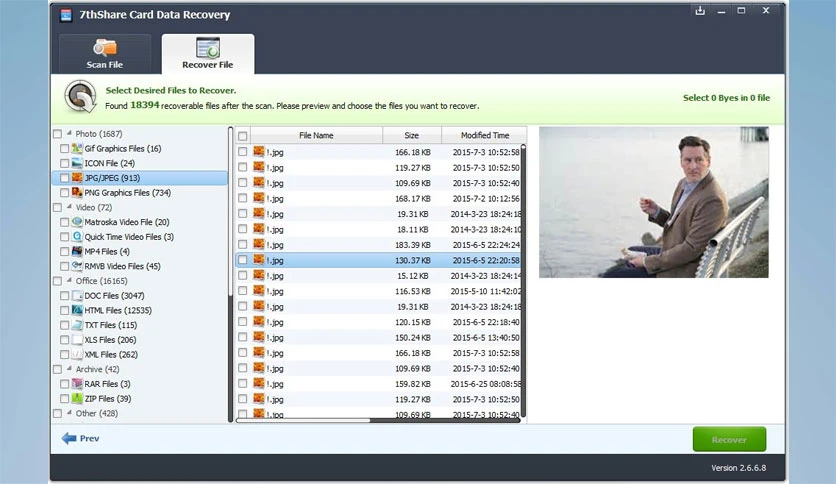Click the XLS Files icon

pos(77,340)
